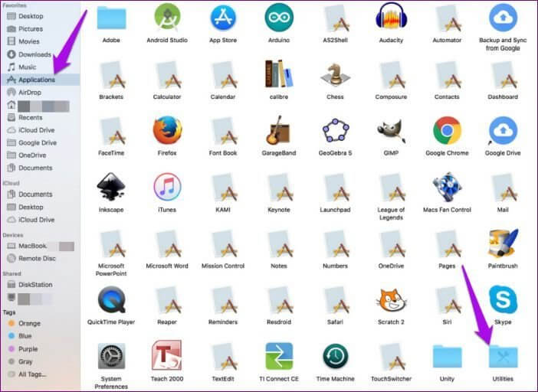Open the Utilities folder
This screenshot has height=392, width=538.
pyautogui.click(x=503, y=357)
